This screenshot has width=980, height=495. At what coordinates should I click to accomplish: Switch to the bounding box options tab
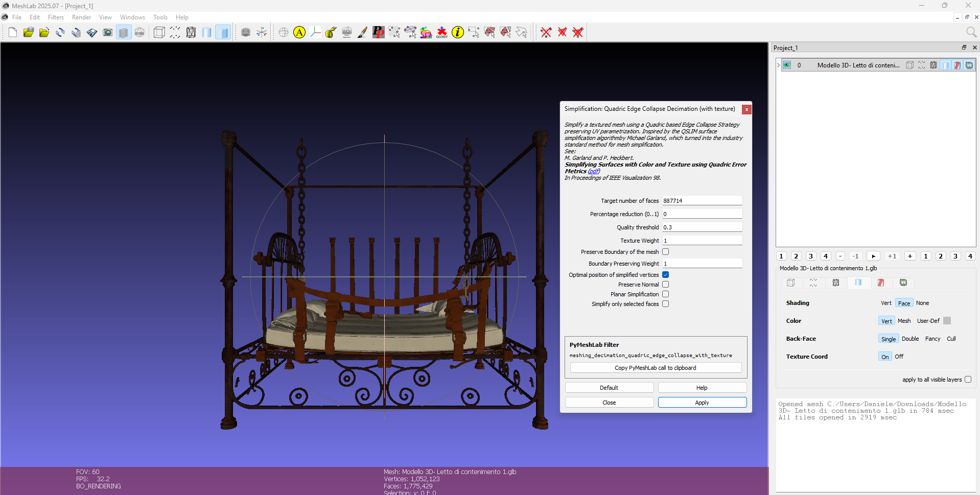point(791,282)
